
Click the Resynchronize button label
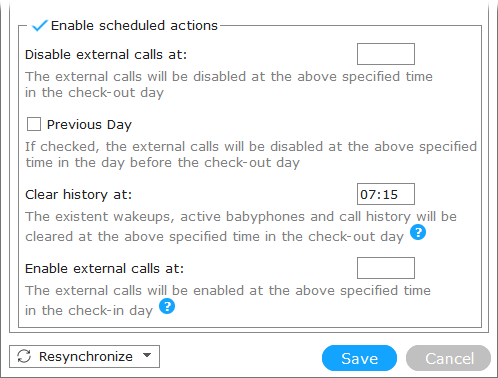click(x=86, y=356)
